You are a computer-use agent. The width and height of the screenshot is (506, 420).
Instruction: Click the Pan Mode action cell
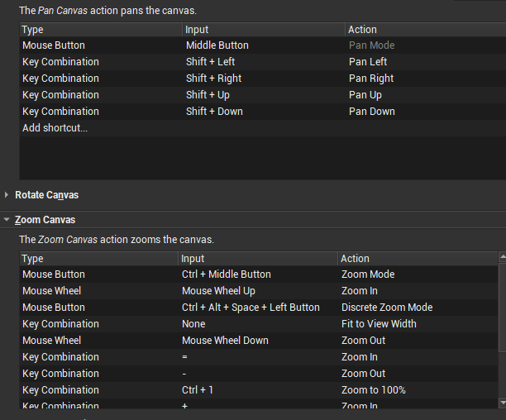pos(371,45)
